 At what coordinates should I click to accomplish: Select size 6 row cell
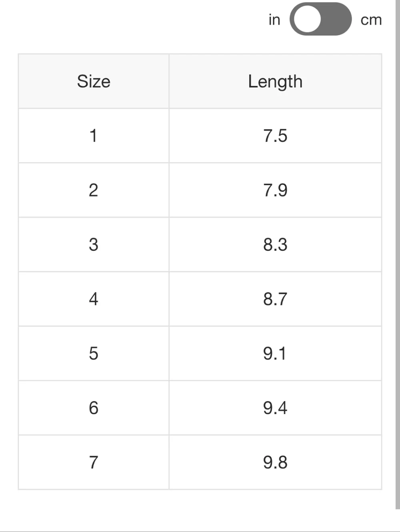[x=94, y=408]
